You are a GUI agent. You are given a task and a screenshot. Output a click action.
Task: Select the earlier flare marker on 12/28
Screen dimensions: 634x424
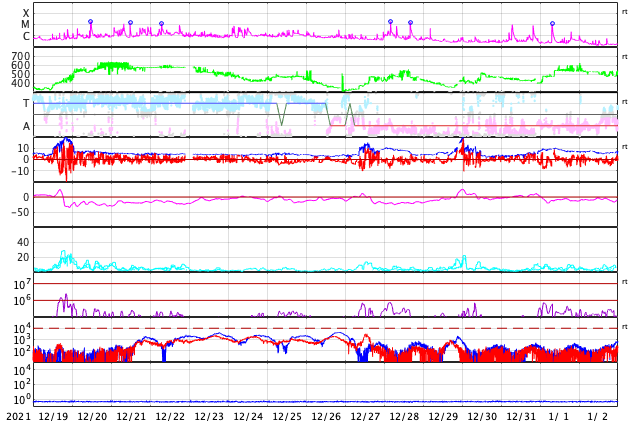click(390, 21)
